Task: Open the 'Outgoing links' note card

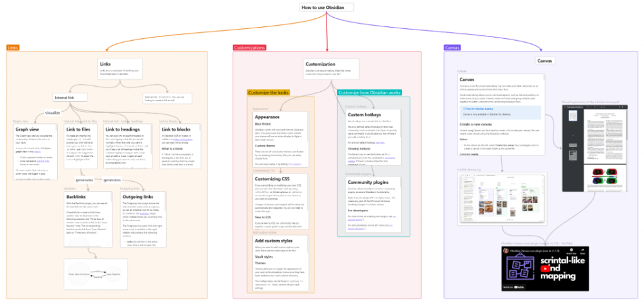Action: (143, 219)
